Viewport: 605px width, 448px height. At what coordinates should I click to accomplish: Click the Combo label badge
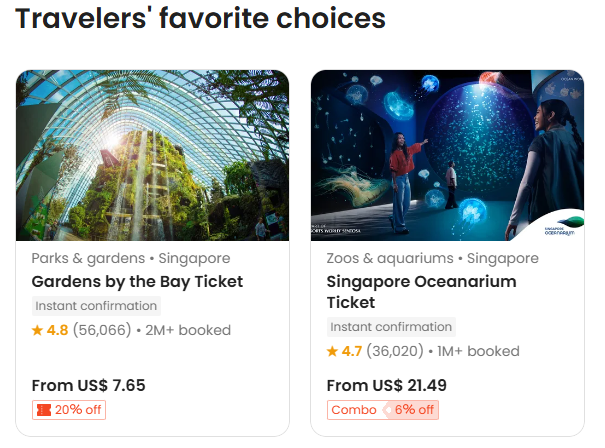[354, 409]
